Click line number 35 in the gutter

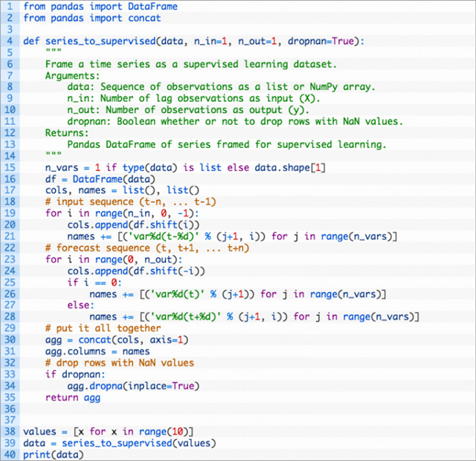tap(10, 398)
